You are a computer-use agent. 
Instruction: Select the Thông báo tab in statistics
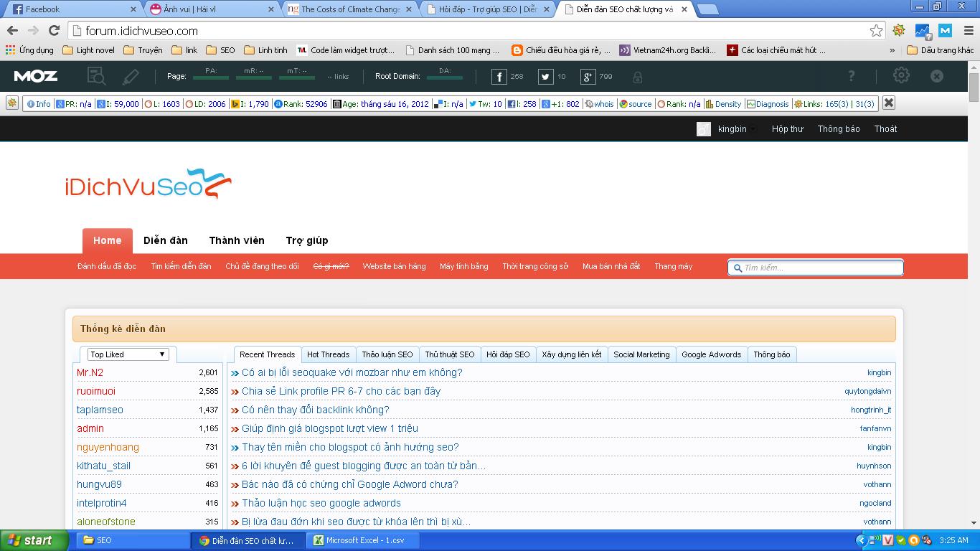(x=772, y=354)
